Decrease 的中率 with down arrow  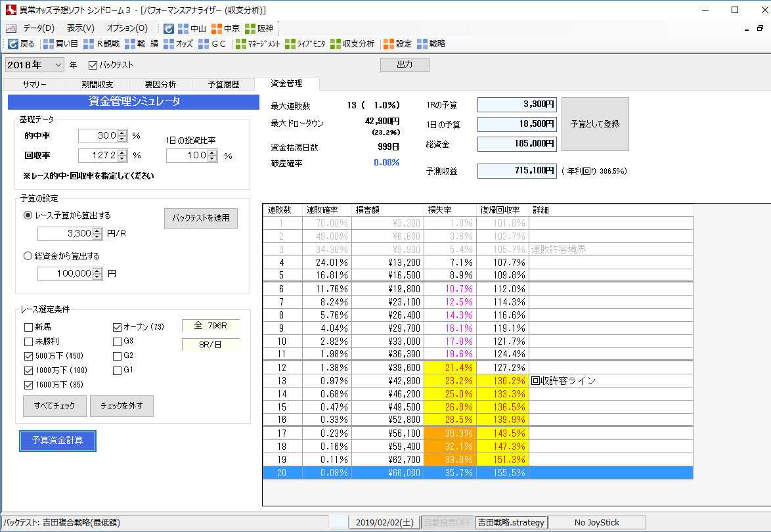tap(122, 139)
